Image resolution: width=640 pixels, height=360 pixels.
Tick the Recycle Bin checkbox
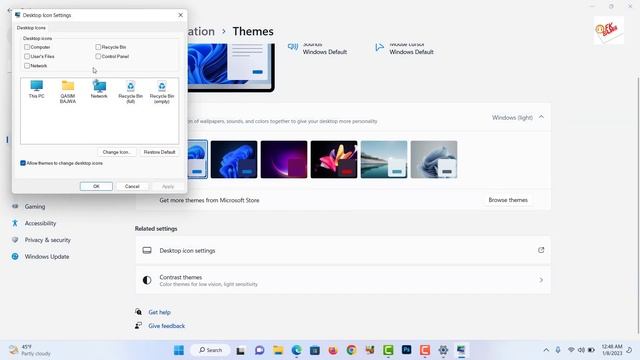point(98,47)
